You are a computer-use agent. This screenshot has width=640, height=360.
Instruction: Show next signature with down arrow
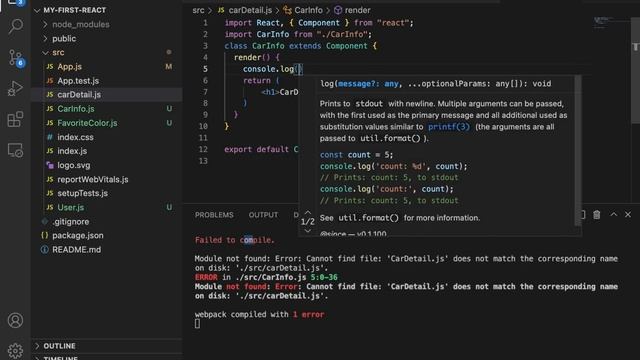tap(308, 231)
